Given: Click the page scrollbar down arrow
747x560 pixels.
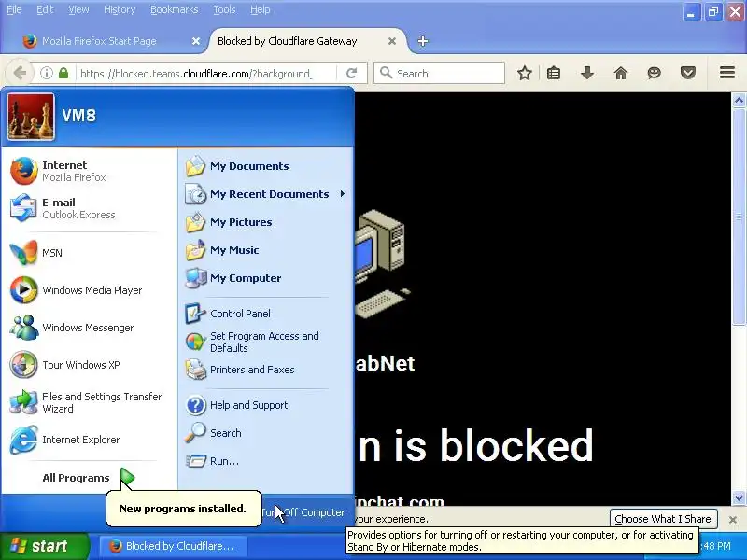Looking at the screenshot, I should (x=739, y=498).
